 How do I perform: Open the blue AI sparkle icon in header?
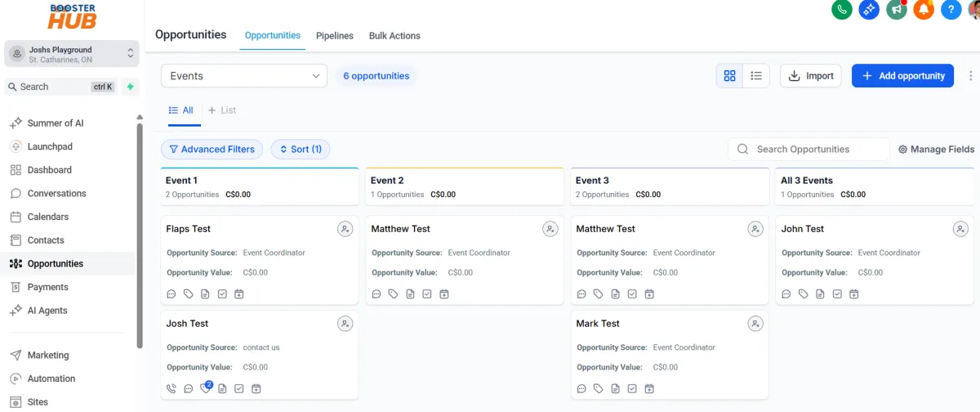[x=869, y=9]
